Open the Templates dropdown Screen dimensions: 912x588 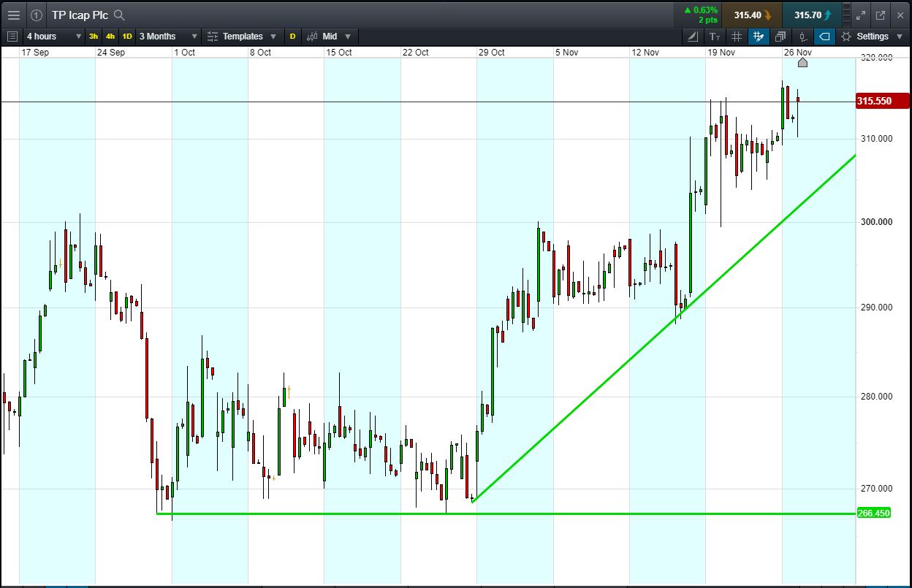click(x=242, y=36)
